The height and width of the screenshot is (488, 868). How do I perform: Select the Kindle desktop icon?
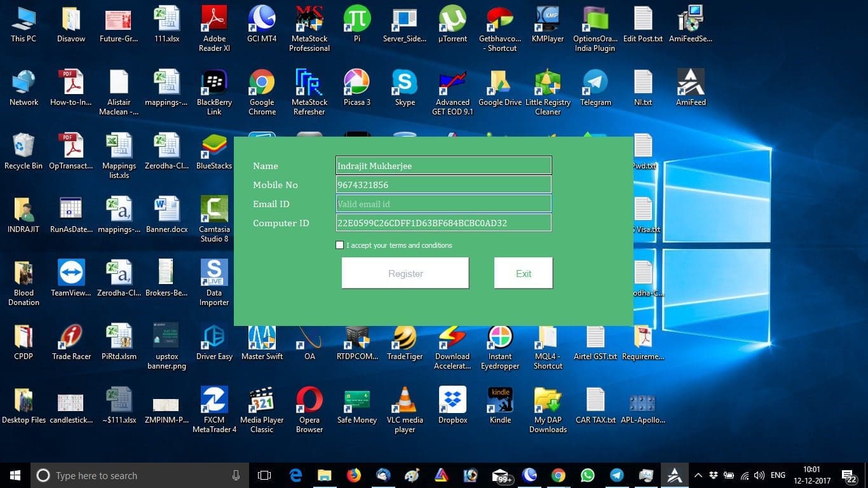coord(500,405)
